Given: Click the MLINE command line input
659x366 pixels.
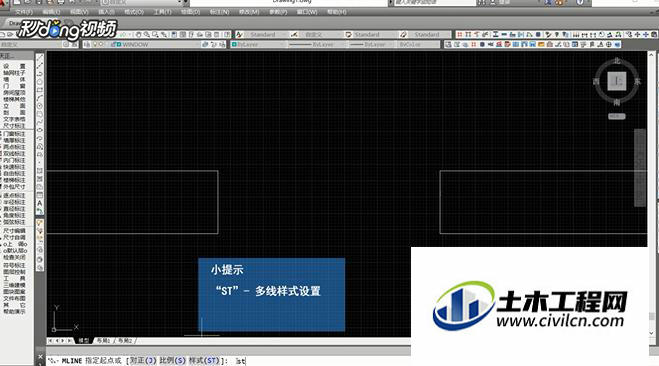Looking at the screenshot, I should [228, 361].
